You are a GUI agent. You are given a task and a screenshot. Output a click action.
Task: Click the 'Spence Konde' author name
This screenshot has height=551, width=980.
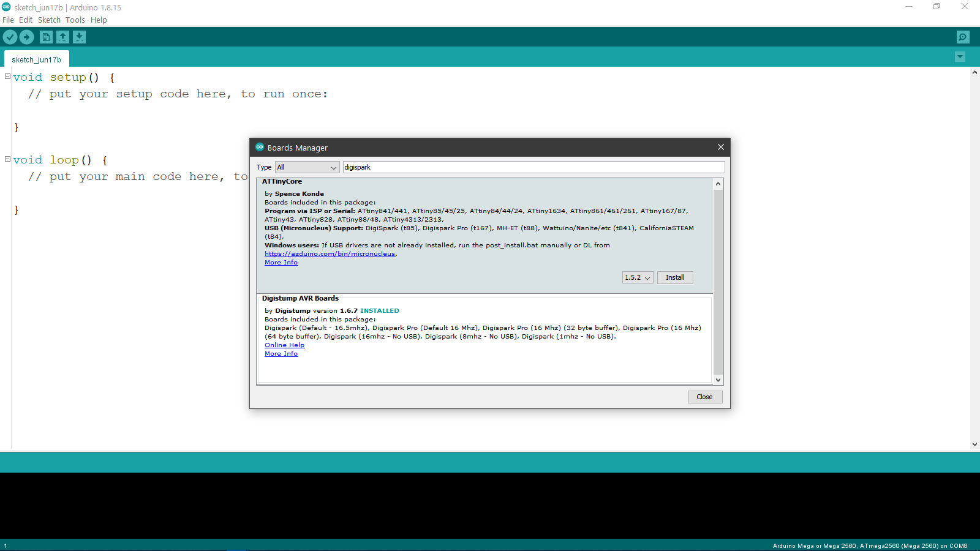300,193
